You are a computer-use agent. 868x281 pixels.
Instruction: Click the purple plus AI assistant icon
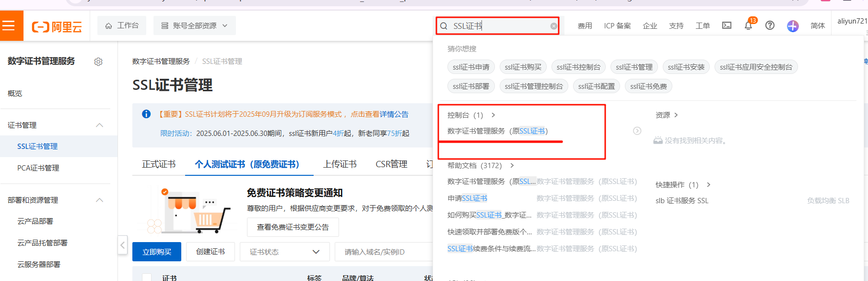tap(792, 26)
